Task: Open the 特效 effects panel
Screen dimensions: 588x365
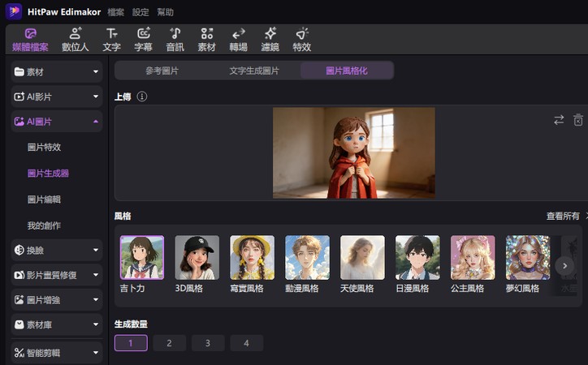Action: click(302, 39)
